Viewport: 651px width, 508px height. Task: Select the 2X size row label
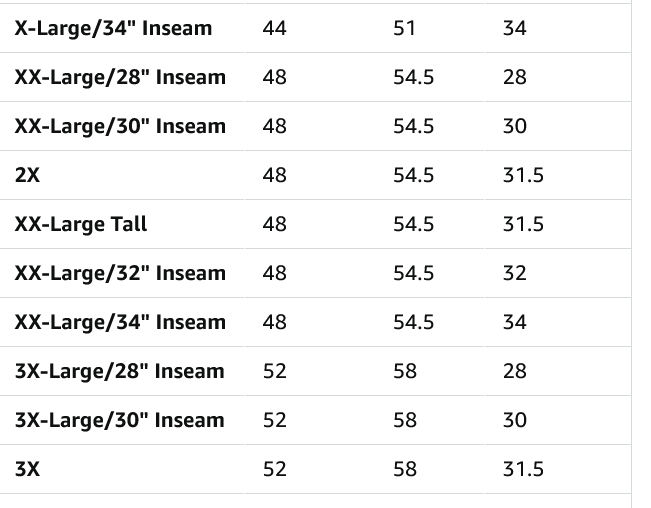[x=27, y=175]
